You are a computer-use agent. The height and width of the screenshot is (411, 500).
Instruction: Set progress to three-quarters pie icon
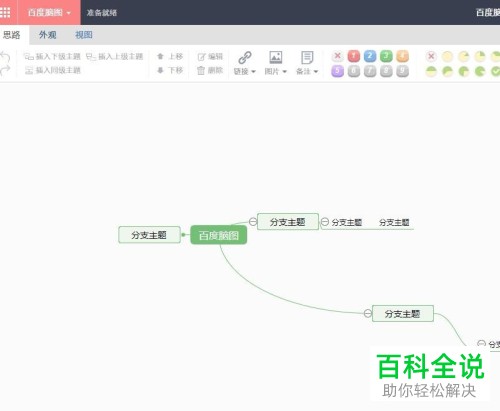tap(464, 71)
